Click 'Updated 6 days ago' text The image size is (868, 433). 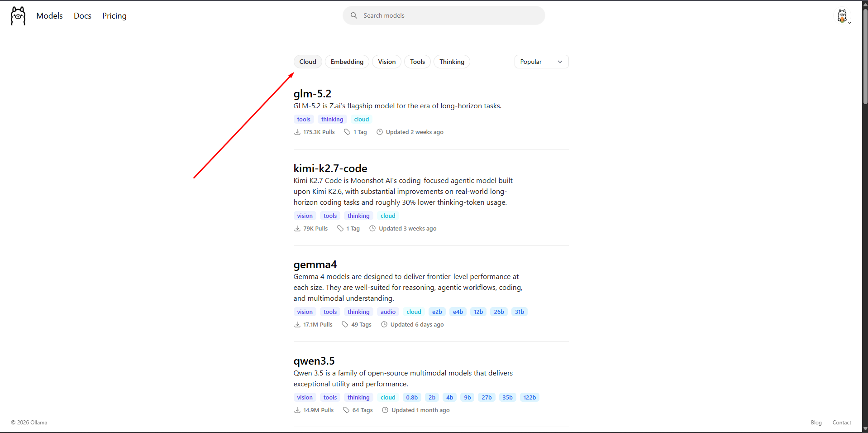click(417, 325)
